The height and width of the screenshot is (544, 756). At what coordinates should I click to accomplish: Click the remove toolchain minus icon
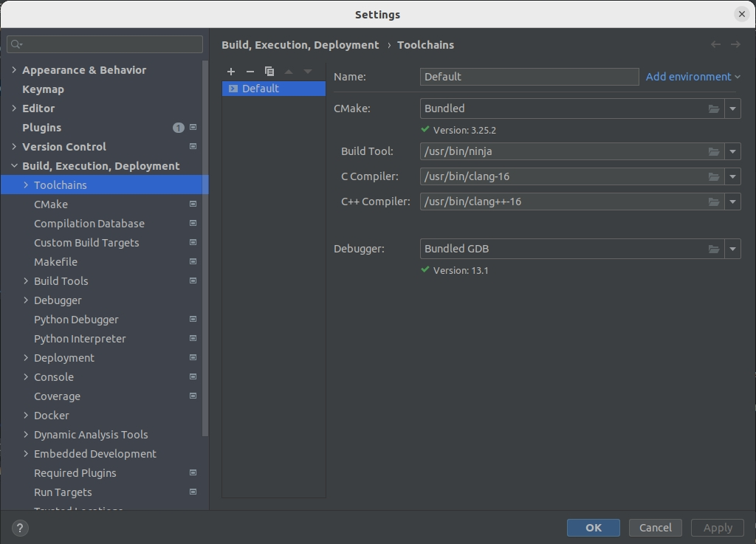click(x=250, y=72)
